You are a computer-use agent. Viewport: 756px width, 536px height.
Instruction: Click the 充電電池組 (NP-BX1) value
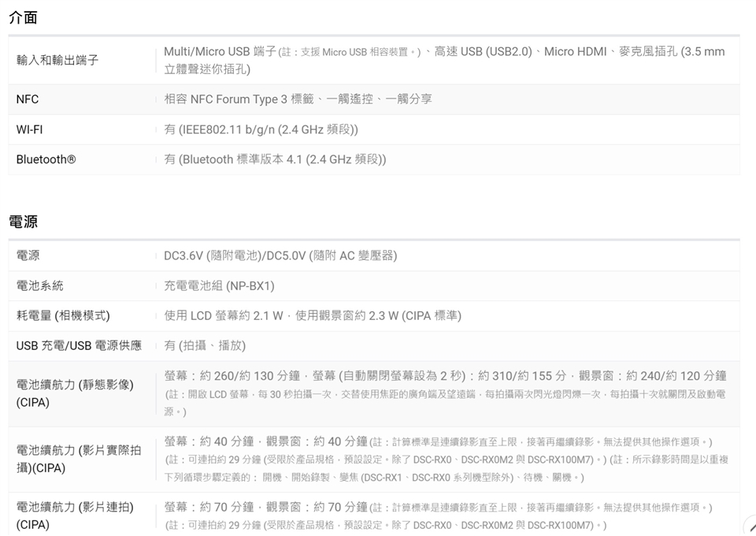pos(219,285)
